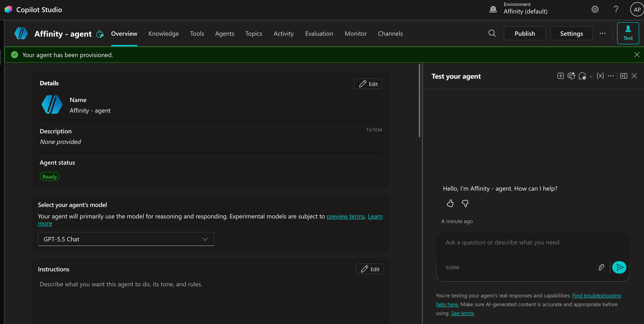
Task: Click the 13/1024 character counter
Action: pos(374,130)
